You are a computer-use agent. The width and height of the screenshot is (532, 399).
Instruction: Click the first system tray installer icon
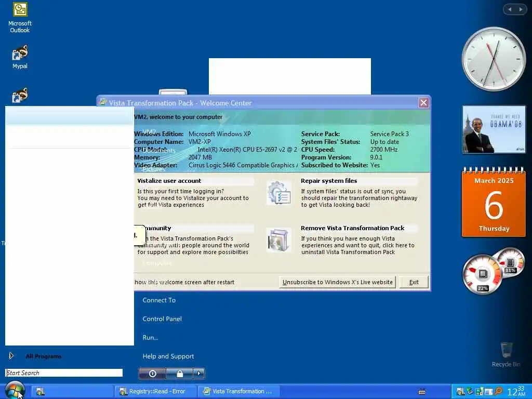tap(460, 392)
